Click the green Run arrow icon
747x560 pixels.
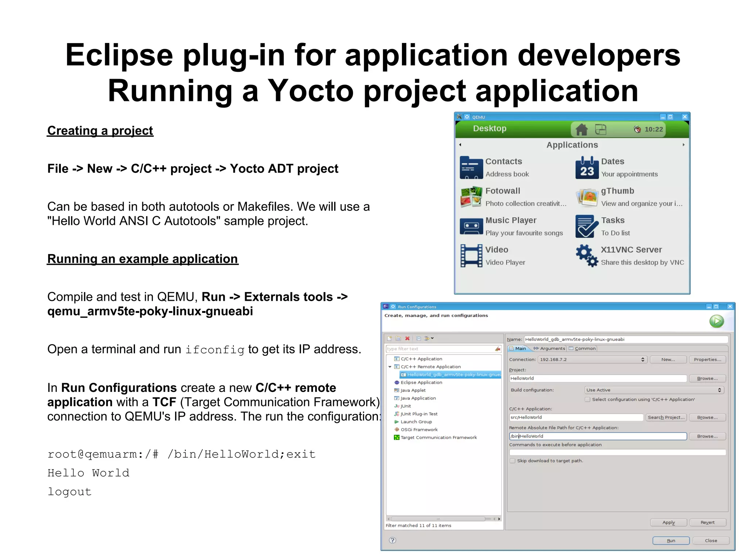pos(716,321)
